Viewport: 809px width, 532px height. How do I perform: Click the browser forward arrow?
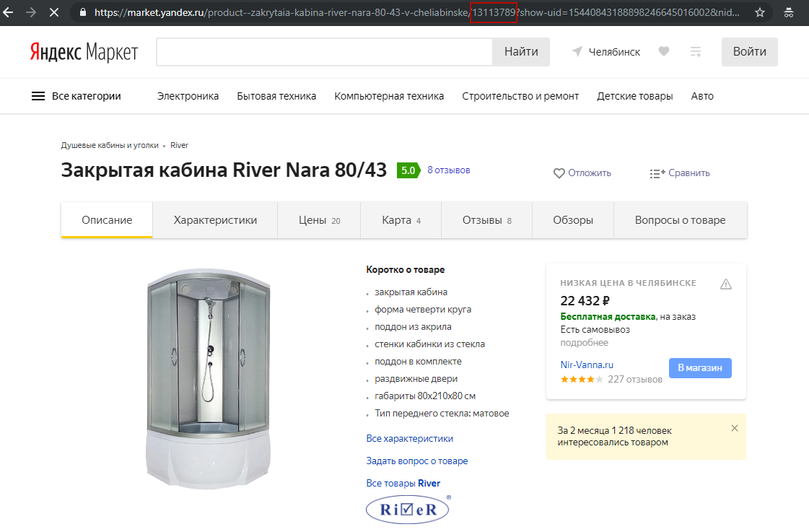tap(31, 12)
